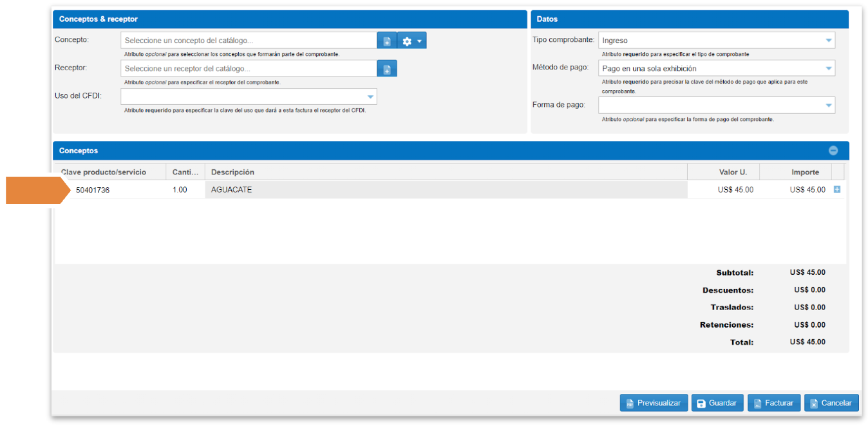868x426 pixels.
Task: Click the Importe column header
Action: (x=795, y=172)
